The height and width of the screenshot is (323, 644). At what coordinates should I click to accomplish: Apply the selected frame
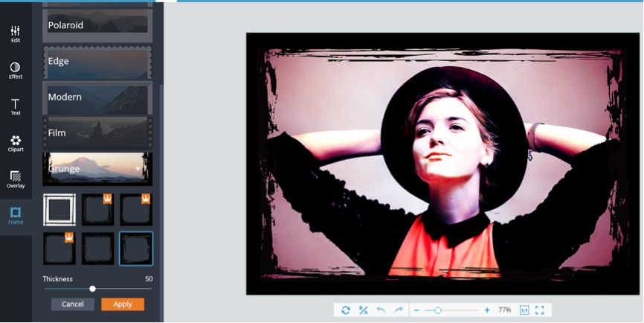point(123,304)
